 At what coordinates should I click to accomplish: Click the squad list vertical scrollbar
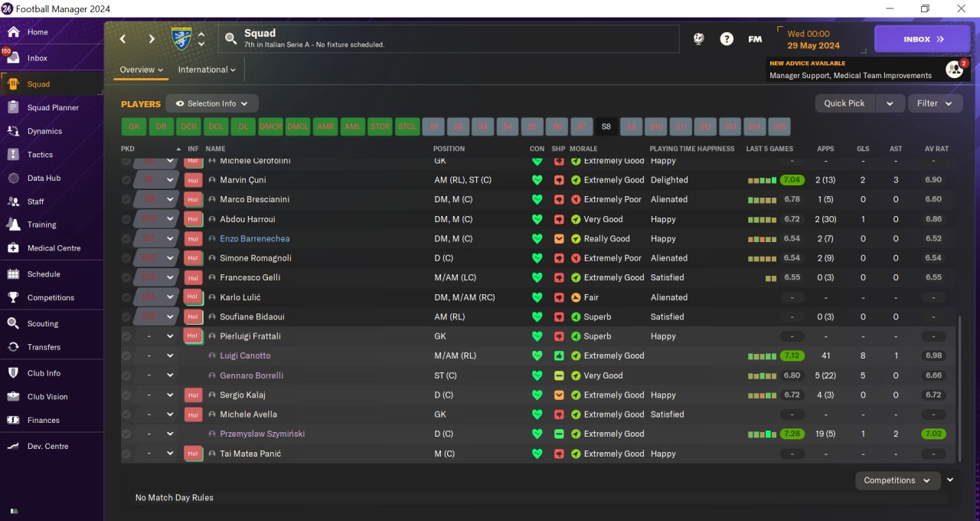coord(959,388)
